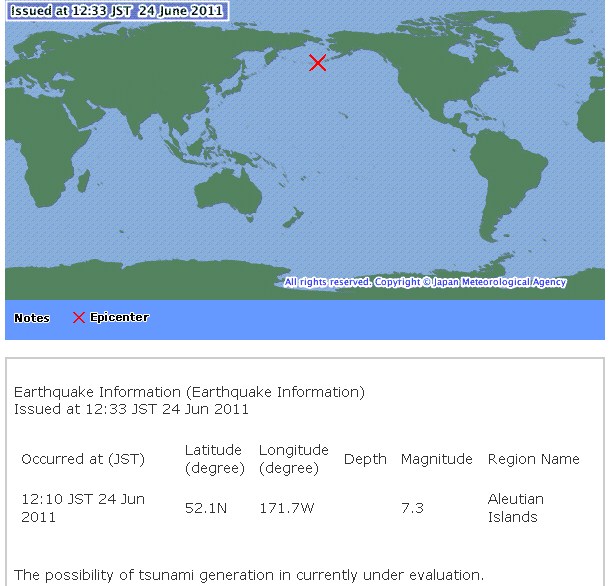The width and height of the screenshot is (613, 586).
Task: Select the Occurred at (JST) column header
Action: pyautogui.click(x=83, y=459)
